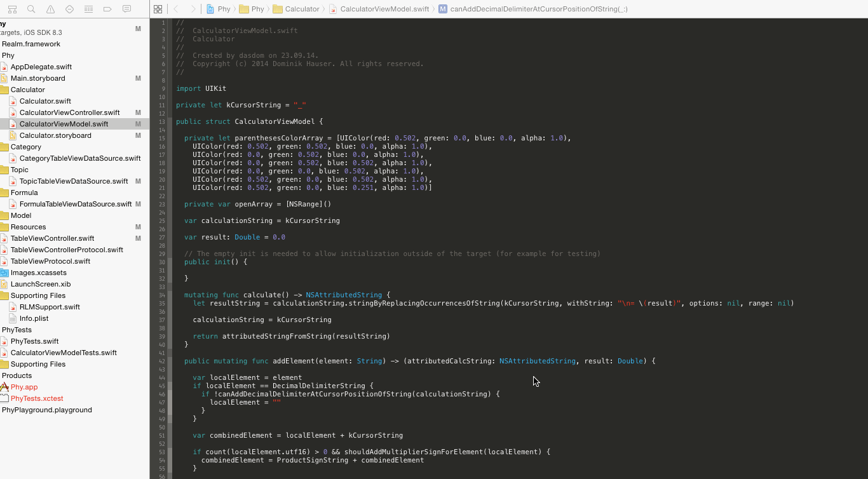Show the test navigator diamond icon

[x=69, y=9]
